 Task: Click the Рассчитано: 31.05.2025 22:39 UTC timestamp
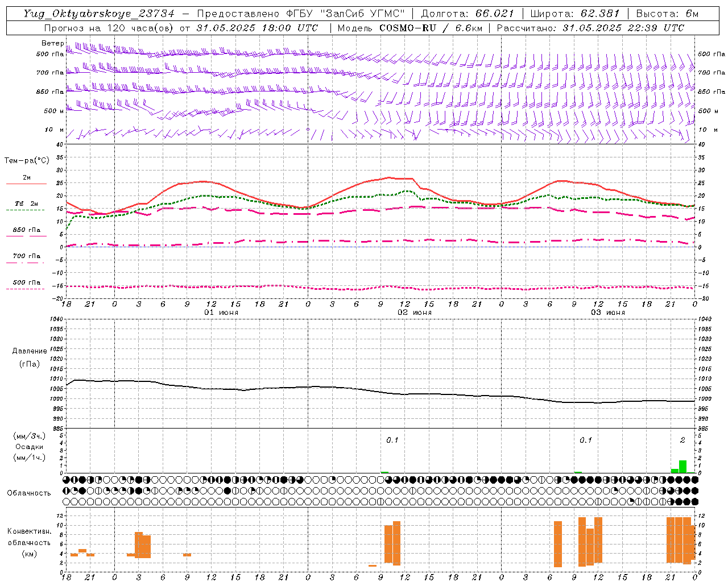coord(590,28)
